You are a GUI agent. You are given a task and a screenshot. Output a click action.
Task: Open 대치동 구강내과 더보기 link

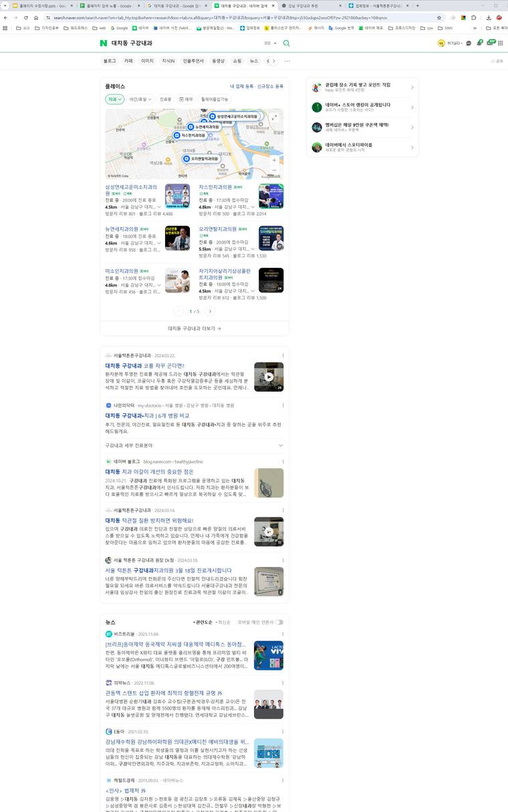pos(195,329)
